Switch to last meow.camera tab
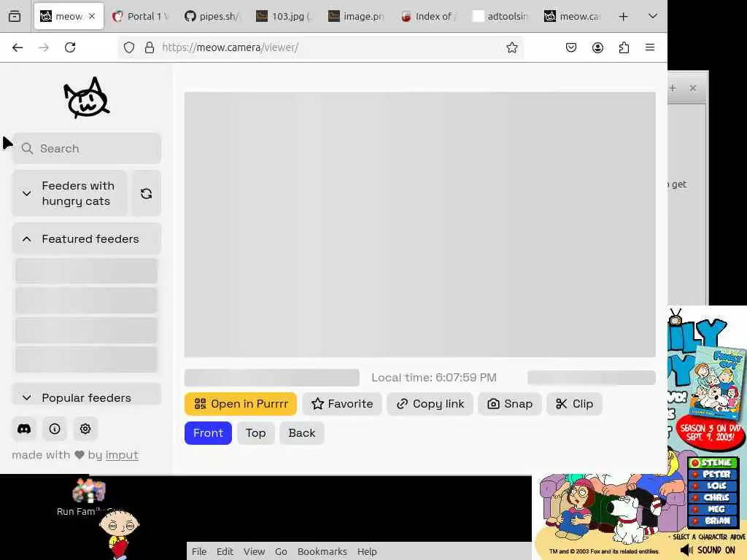 pyautogui.click(x=572, y=16)
